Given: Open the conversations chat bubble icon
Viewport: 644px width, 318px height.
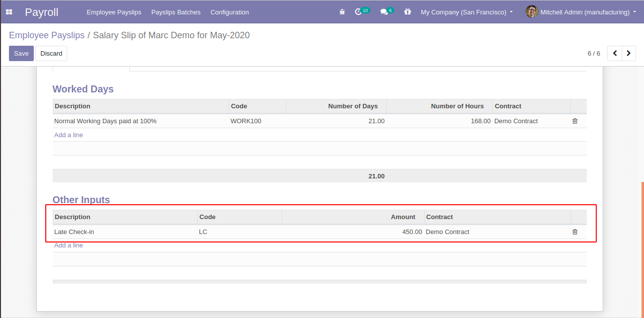Looking at the screenshot, I should coord(384,12).
